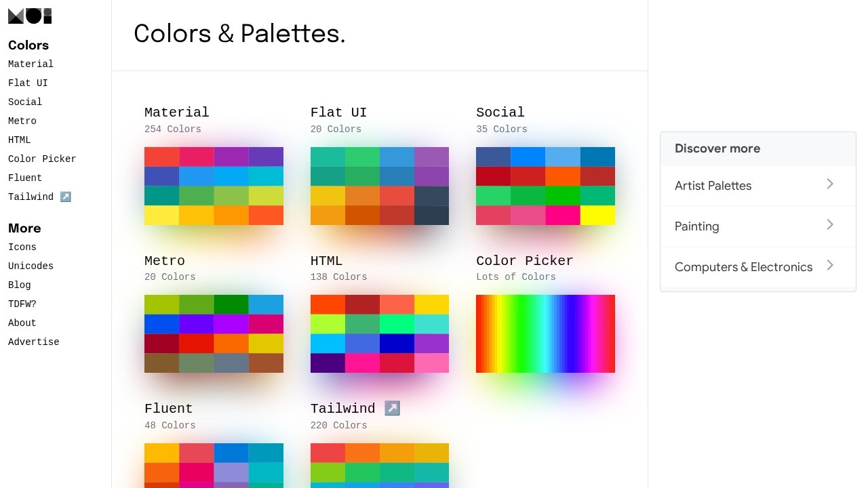This screenshot has width=868, height=488.
Task: Select Material in the Colors sidebar
Action: pyautogui.click(x=31, y=64)
